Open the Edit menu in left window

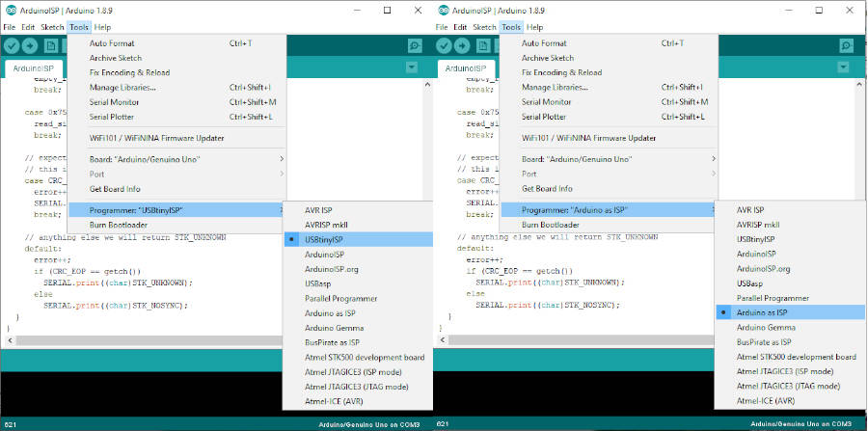[28, 27]
